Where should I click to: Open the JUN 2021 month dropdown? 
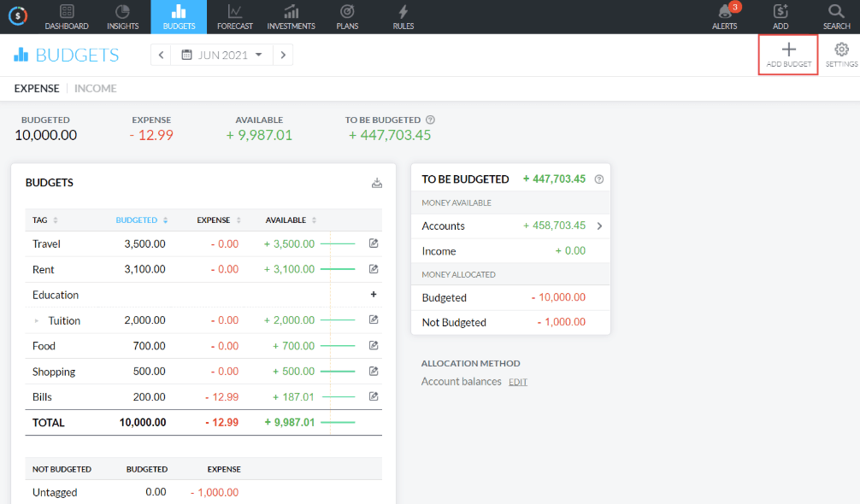click(222, 55)
